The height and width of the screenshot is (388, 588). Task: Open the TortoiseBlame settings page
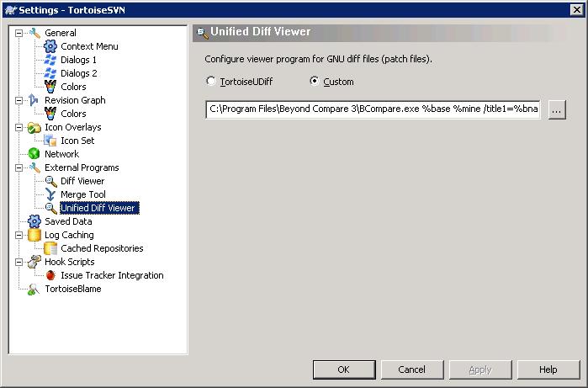click(73, 289)
